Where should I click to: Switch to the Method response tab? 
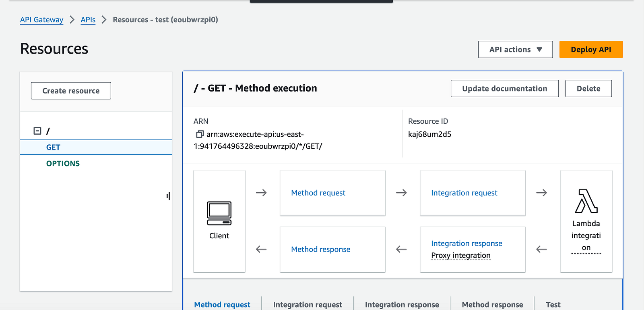492,304
